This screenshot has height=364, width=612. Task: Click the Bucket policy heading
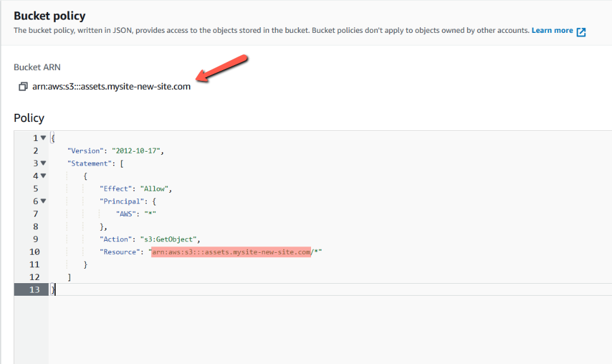pos(49,16)
